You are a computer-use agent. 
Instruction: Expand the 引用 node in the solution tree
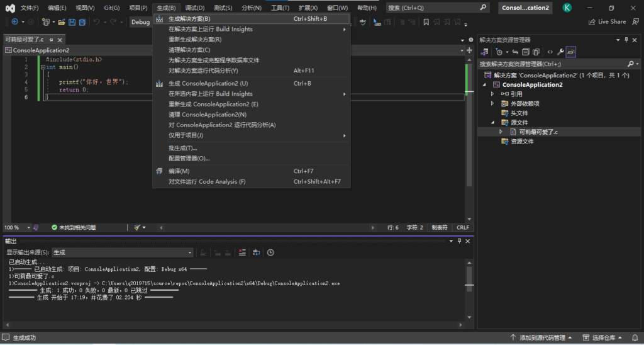492,94
